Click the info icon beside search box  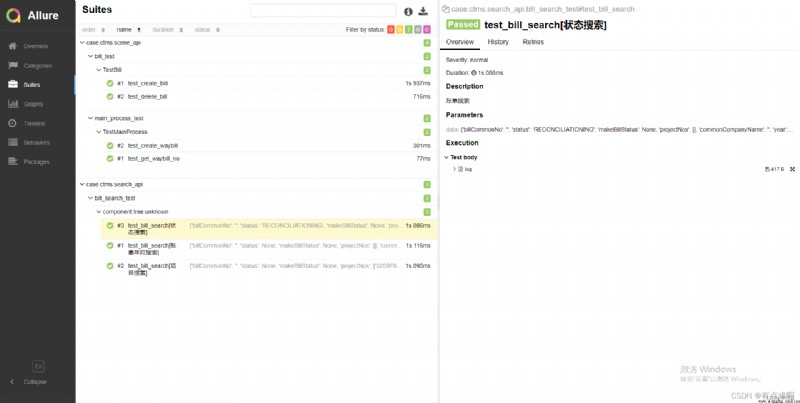[x=408, y=11]
